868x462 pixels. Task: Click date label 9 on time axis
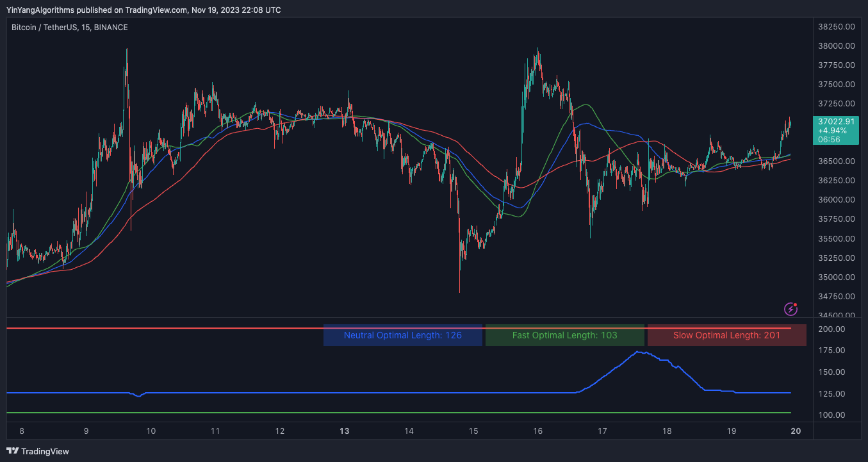86,431
